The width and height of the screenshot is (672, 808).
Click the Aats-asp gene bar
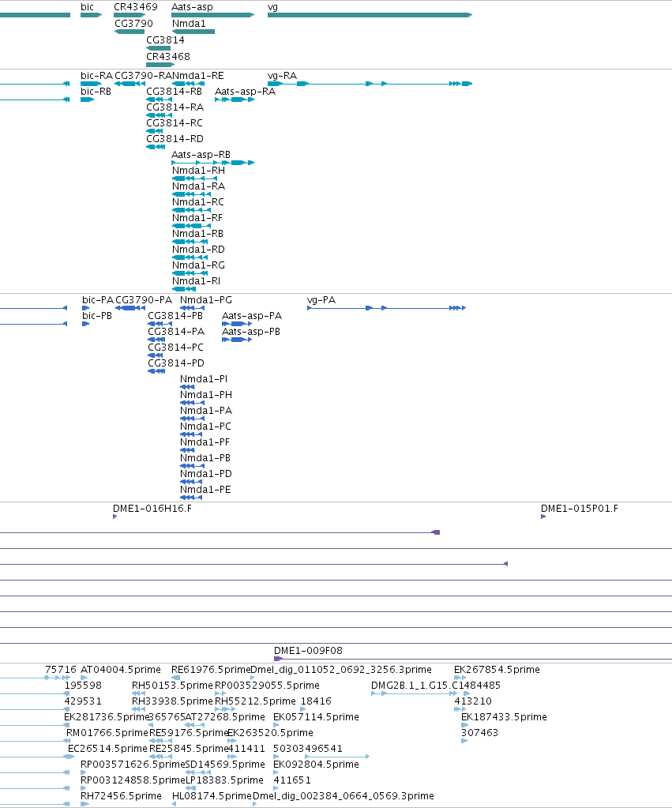213,15
